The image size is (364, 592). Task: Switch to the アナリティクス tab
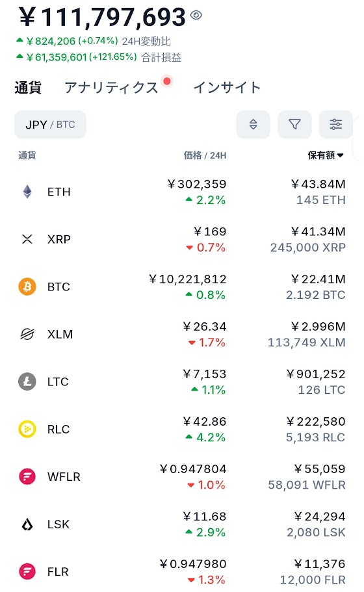click(x=111, y=88)
